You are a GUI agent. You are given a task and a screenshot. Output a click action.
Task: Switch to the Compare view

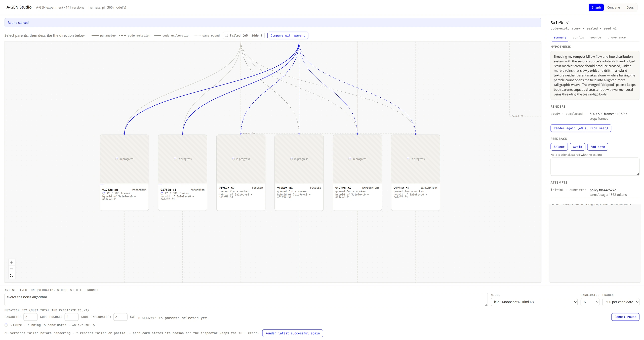tap(613, 7)
